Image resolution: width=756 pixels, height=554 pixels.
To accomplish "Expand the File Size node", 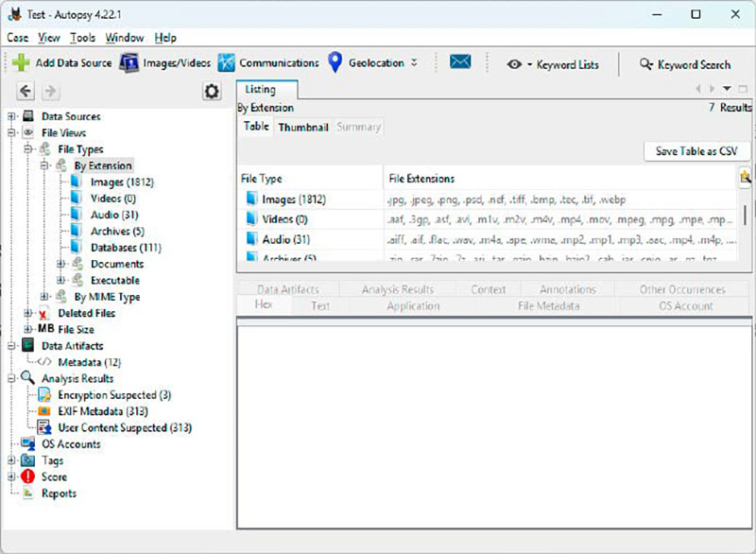I will point(28,329).
